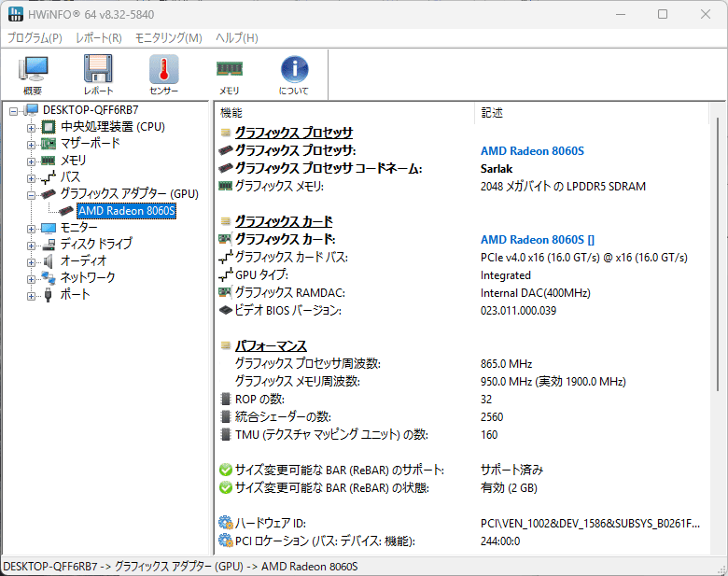Open the ヘルプ(H) menu
This screenshot has height=576, width=728.
click(237, 38)
